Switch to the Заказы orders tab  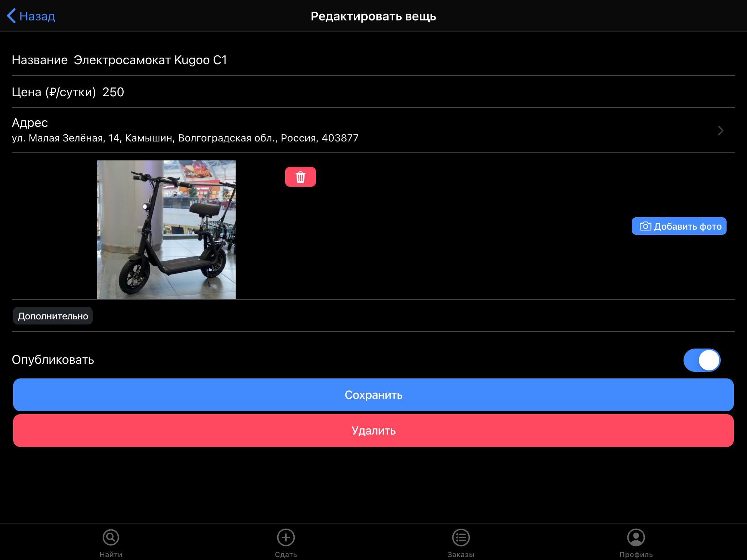click(x=461, y=543)
